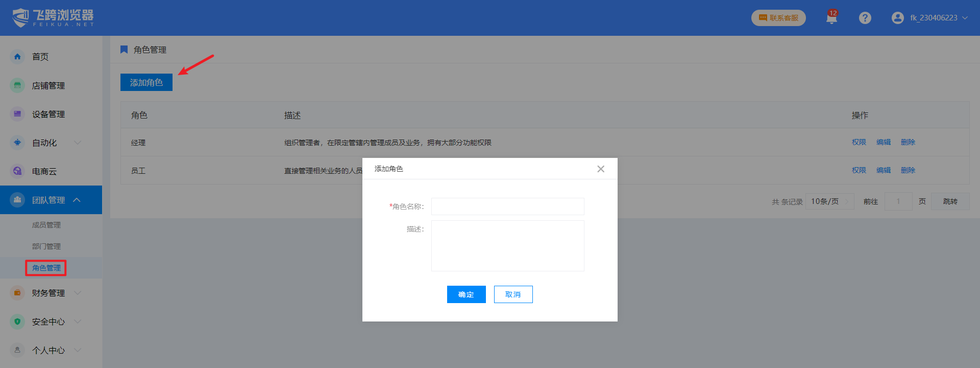Select 部门管理 in sidebar
This screenshot has height=368, width=980.
46,246
